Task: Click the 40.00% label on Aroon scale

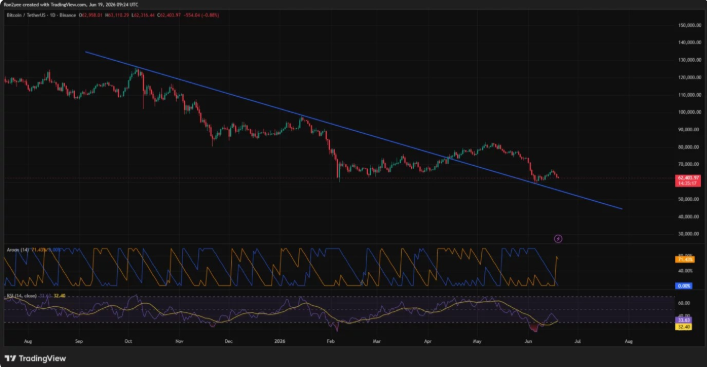Action: 685,271
